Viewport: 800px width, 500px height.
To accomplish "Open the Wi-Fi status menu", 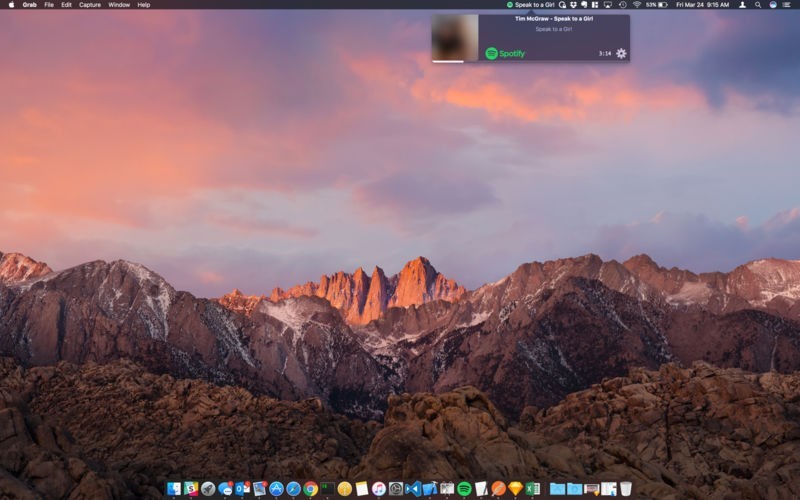I will click(636, 5).
